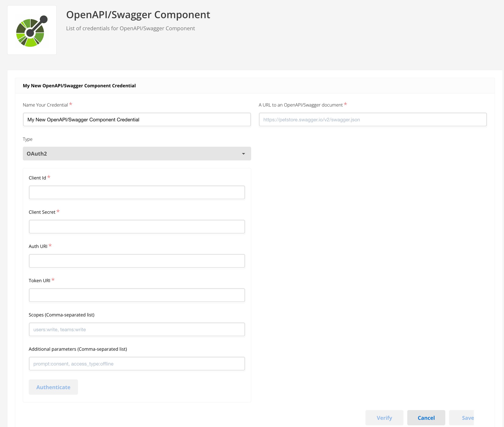
Task: Select the Scopes comma-separated input
Action: click(137, 330)
